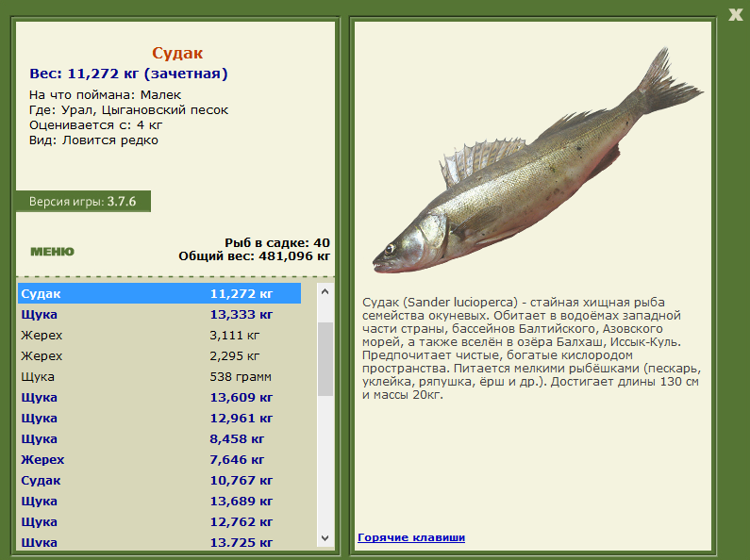Select the Щука 12,961 кг row
750x560 pixels.
point(159,418)
